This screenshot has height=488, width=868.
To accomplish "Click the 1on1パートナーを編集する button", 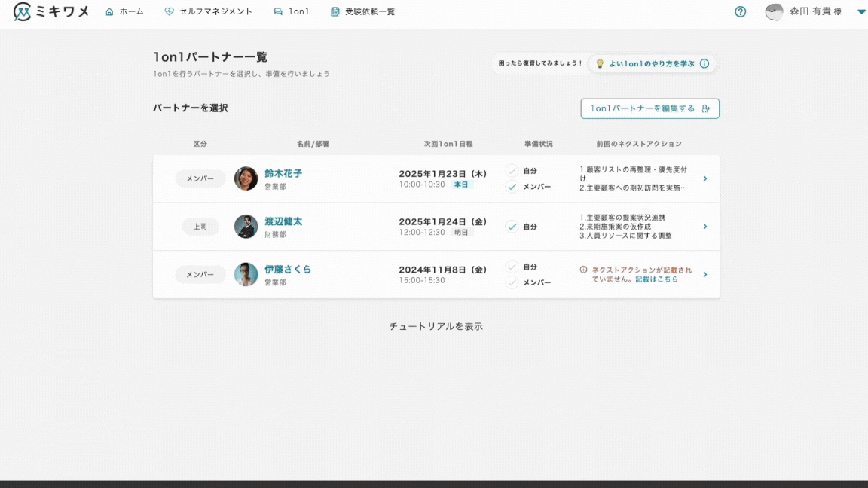I will coord(649,108).
